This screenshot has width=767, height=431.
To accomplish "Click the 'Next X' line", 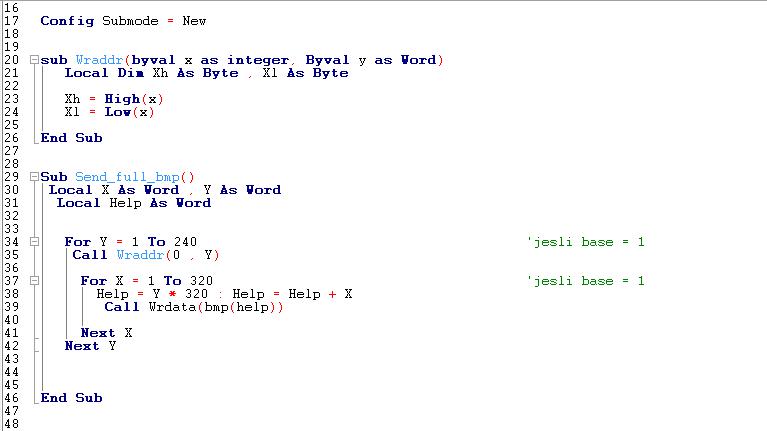I will pos(107,333).
